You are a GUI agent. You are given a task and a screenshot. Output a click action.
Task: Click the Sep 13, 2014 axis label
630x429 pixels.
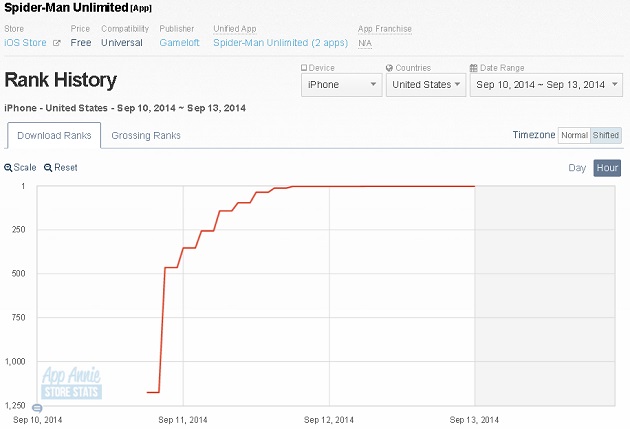click(474, 420)
